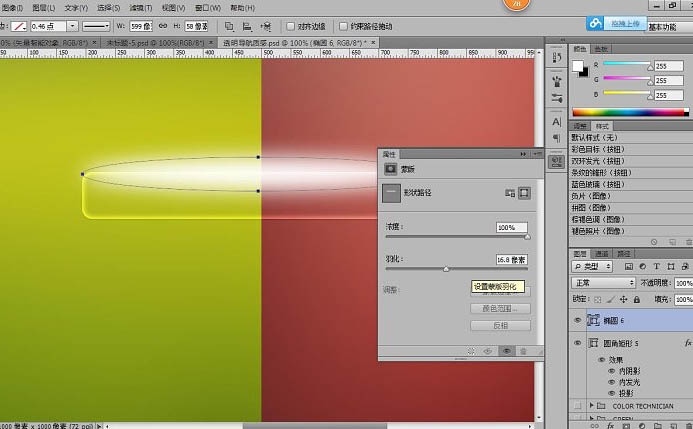Click the 颜色范围... button in Properties panel
The height and width of the screenshot is (429, 693).
500,308
